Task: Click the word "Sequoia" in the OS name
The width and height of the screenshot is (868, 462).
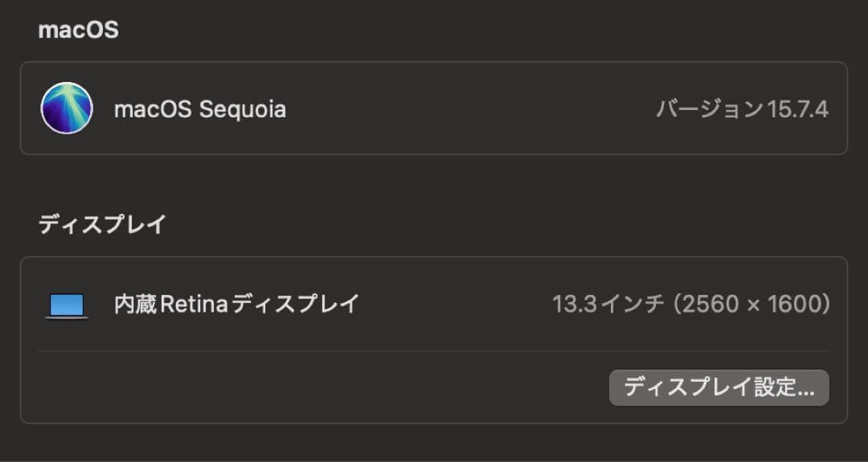Action: click(242, 109)
